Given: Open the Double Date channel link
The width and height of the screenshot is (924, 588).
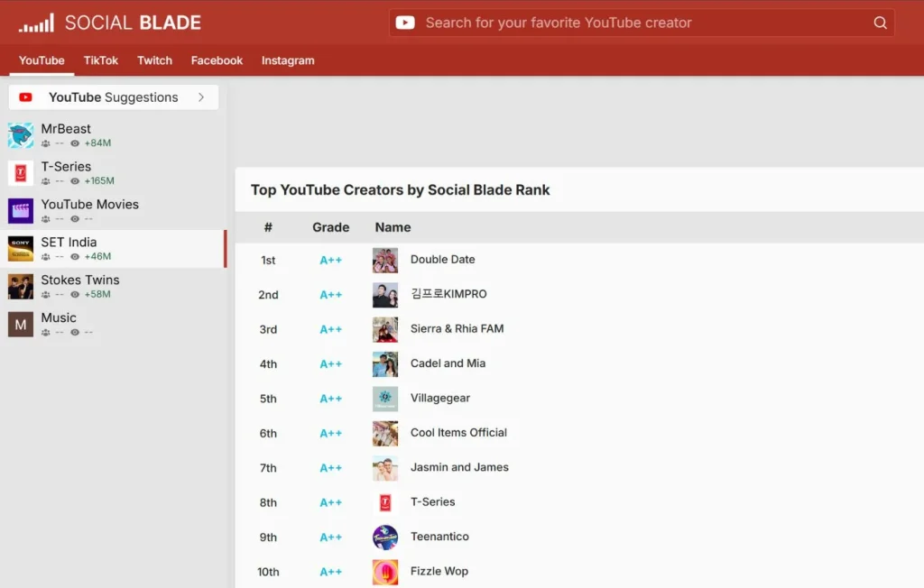Looking at the screenshot, I should tap(442, 259).
